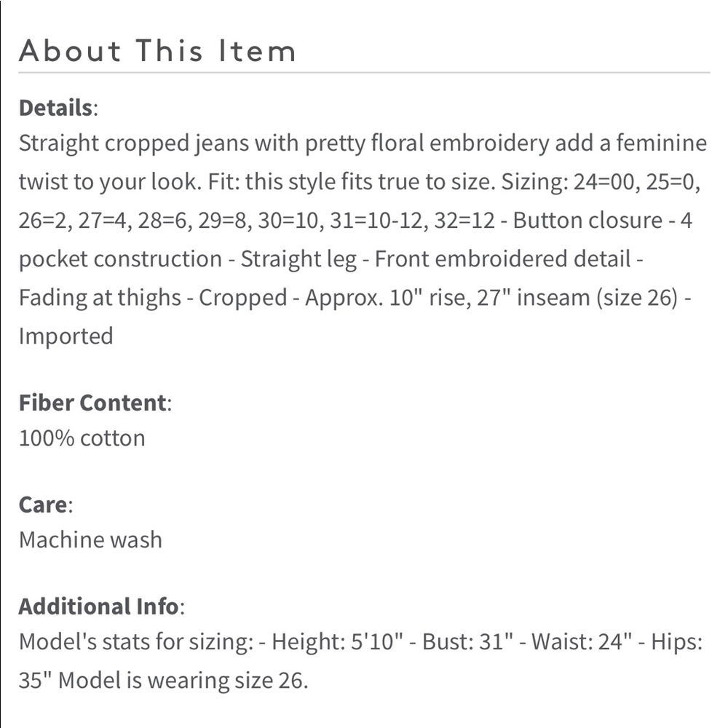Select the "Care" section label
This screenshot has height=728, width=728.
[43, 505]
